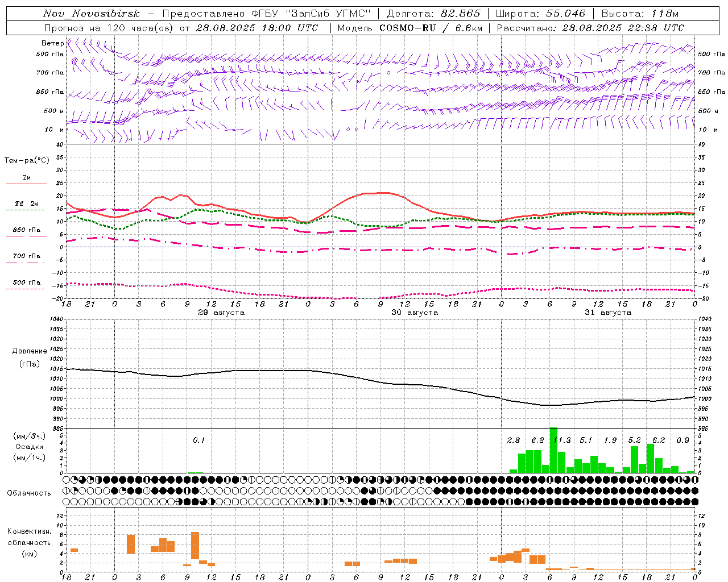Screen dimensions: 728x582
Task: Click the Облачность cloud cover label
Action: click(x=29, y=493)
